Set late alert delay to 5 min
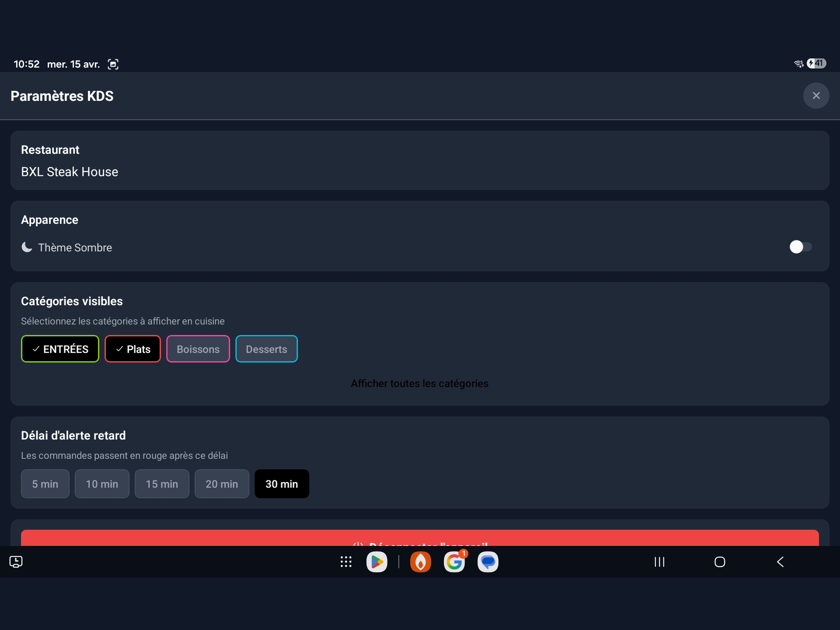The width and height of the screenshot is (840, 630). click(x=45, y=484)
